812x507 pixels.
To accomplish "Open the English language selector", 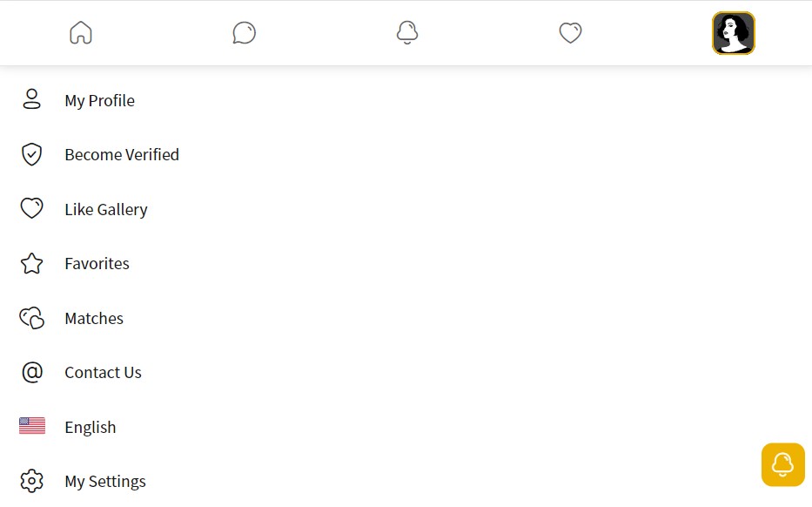I will pyautogui.click(x=91, y=428).
